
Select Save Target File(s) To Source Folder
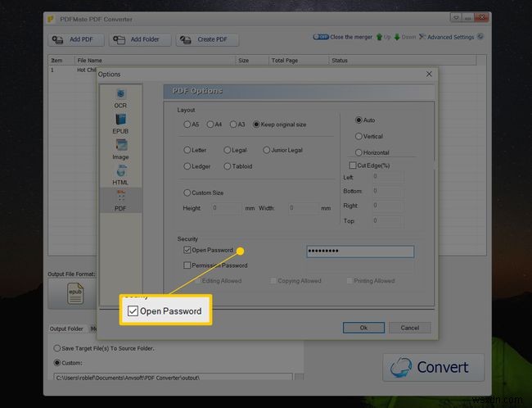pos(57,348)
